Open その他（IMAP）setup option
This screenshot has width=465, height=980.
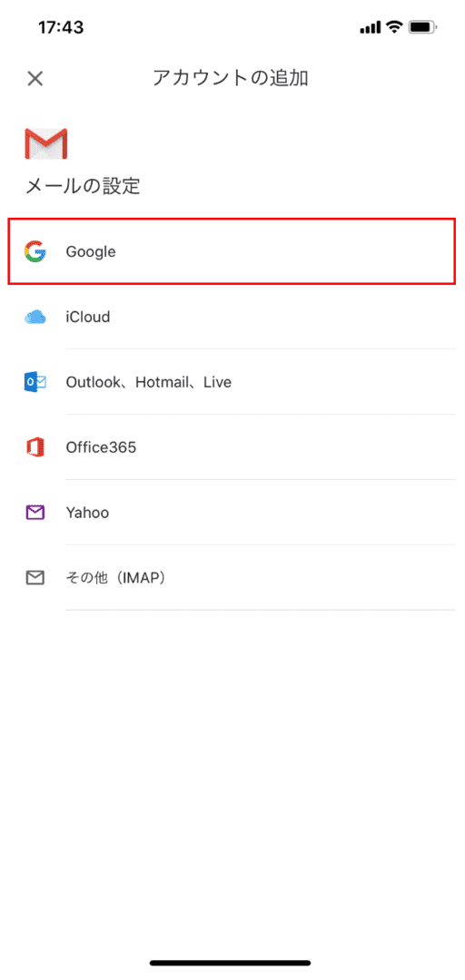(x=232, y=578)
